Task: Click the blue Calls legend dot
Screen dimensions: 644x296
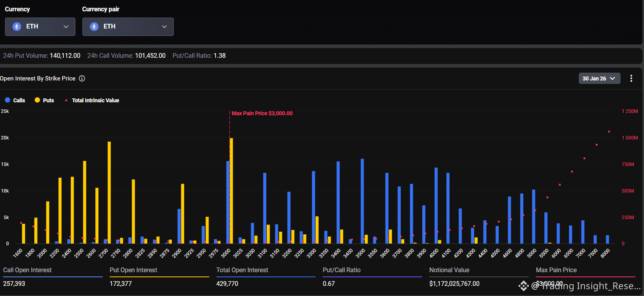Action: click(7, 100)
